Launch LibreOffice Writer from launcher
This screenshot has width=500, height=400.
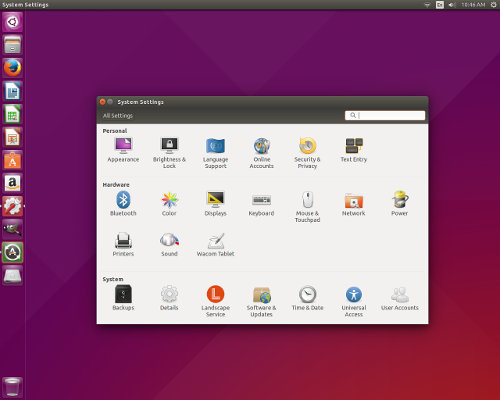click(13, 91)
